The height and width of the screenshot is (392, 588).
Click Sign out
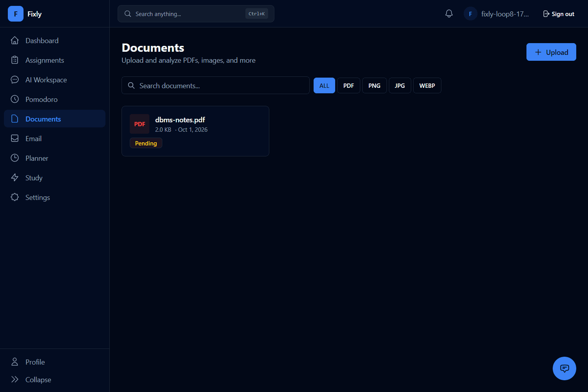(x=559, y=14)
